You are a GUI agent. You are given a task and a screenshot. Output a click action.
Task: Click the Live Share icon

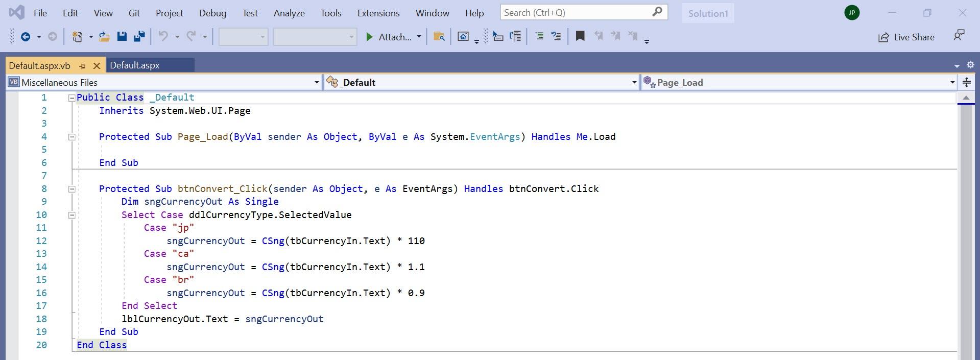883,37
